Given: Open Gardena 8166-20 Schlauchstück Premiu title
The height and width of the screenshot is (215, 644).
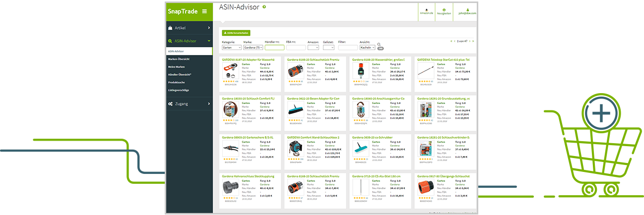Looking at the screenshot, I should [313, 59].
